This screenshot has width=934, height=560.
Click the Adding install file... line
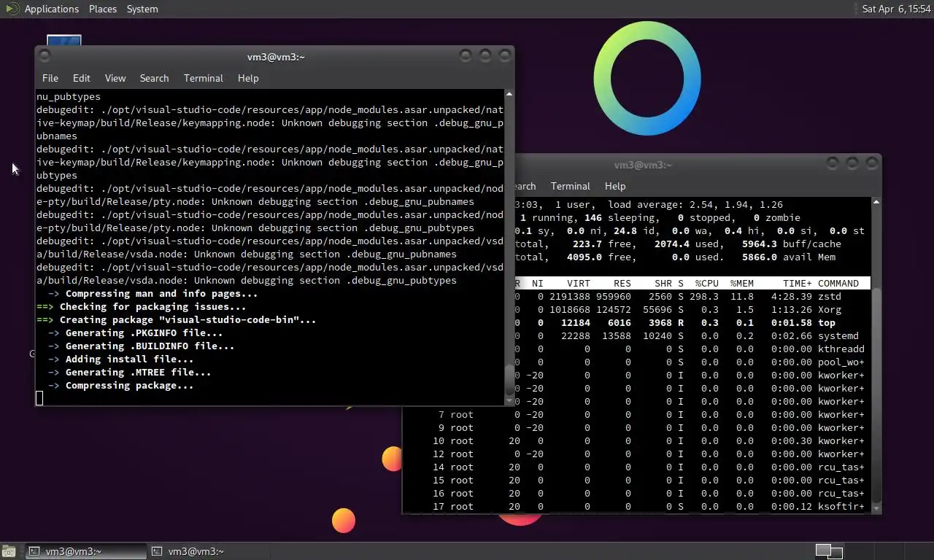coord(121,359)
